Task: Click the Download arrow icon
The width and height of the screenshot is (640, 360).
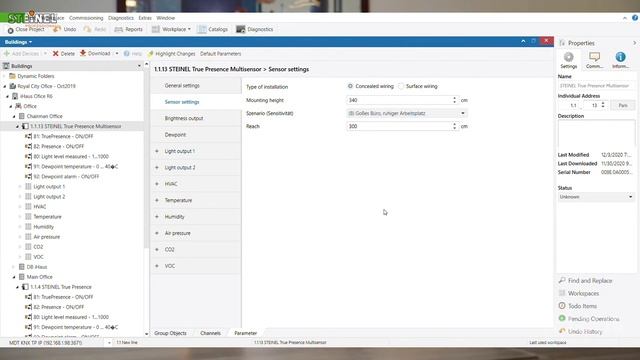Action: point(83,53)
